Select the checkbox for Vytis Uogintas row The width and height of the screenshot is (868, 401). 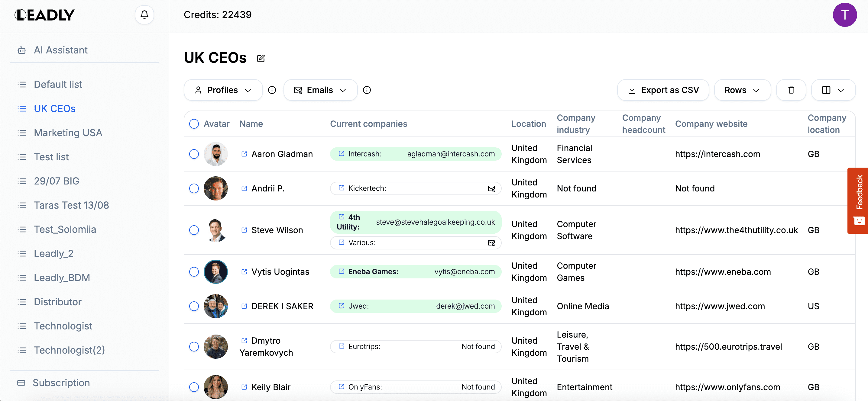[x=194, y=272]
